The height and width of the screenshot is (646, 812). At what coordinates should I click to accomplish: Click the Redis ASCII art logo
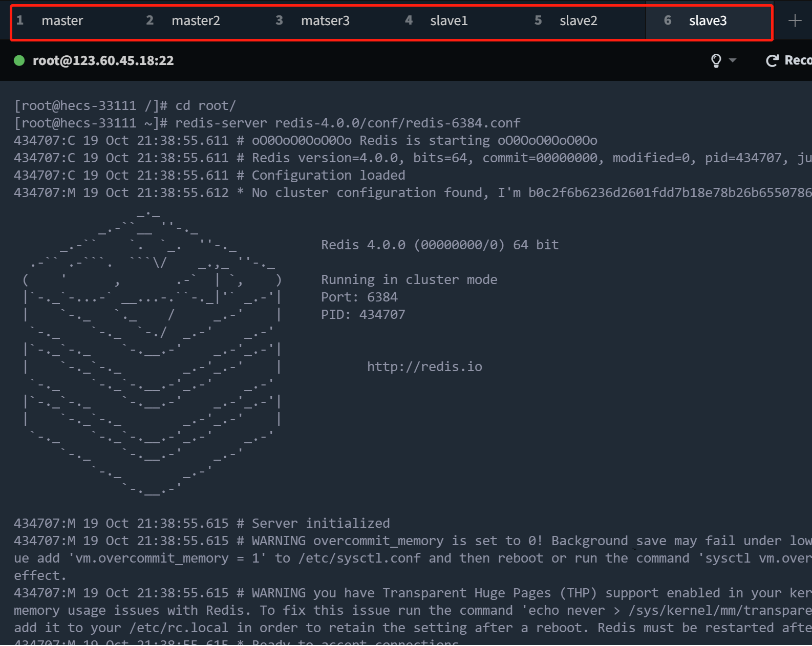pos(152,353)
